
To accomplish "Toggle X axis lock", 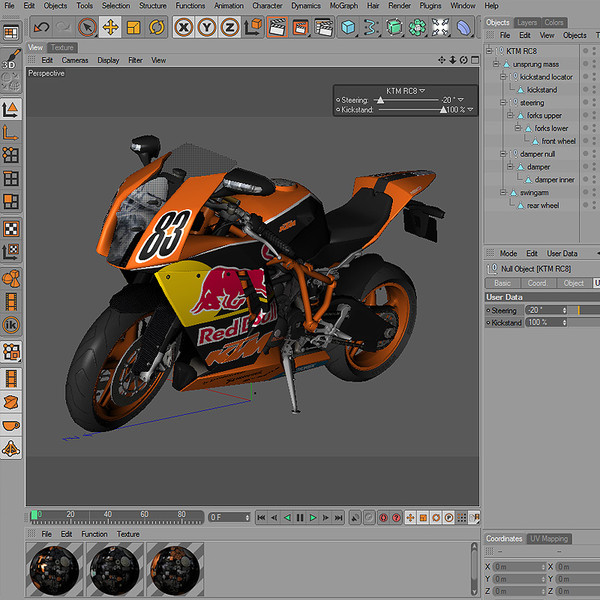I will pyautogui.click(x=184, y=28).
